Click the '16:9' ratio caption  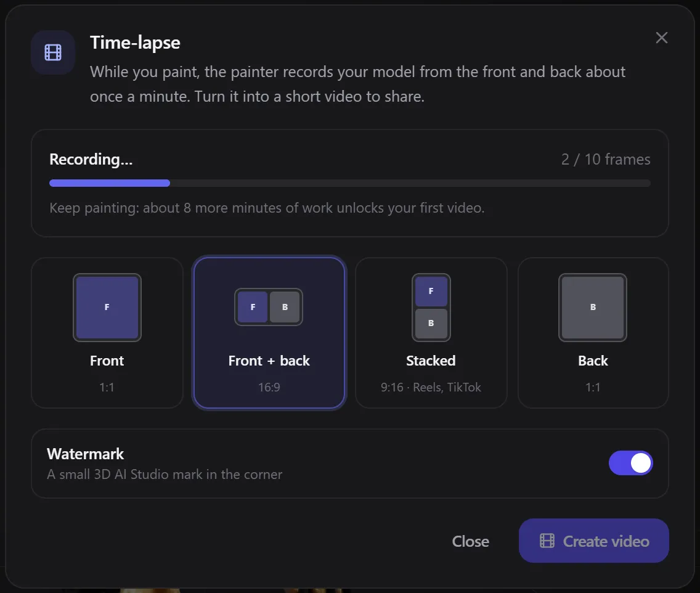(269, 387)
